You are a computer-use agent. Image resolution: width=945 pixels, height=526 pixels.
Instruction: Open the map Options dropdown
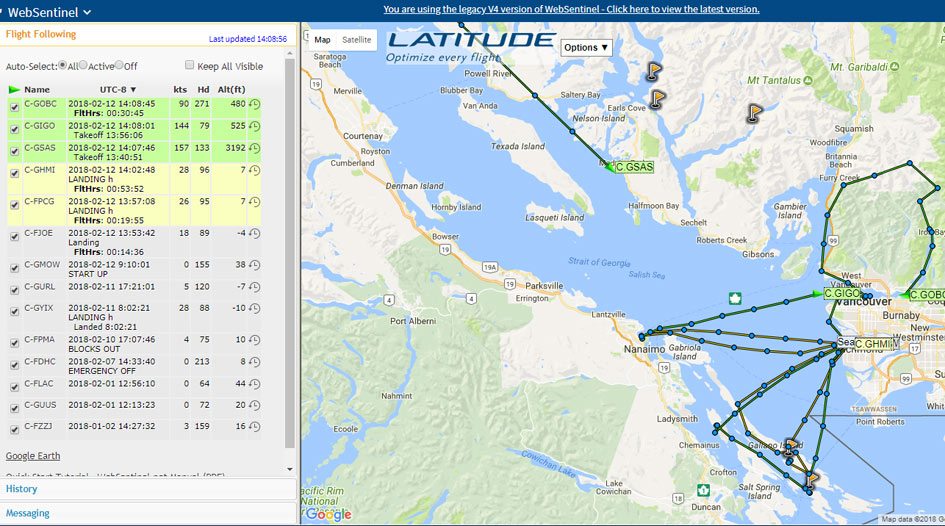[x=586, y=48]
